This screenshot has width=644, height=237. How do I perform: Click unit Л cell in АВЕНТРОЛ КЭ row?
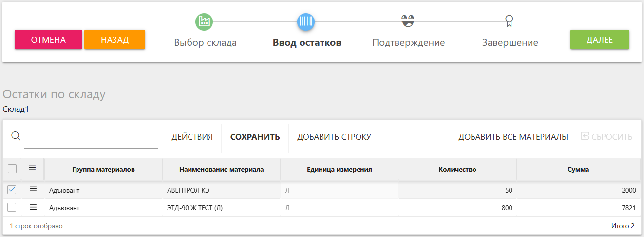click(340, 190)
